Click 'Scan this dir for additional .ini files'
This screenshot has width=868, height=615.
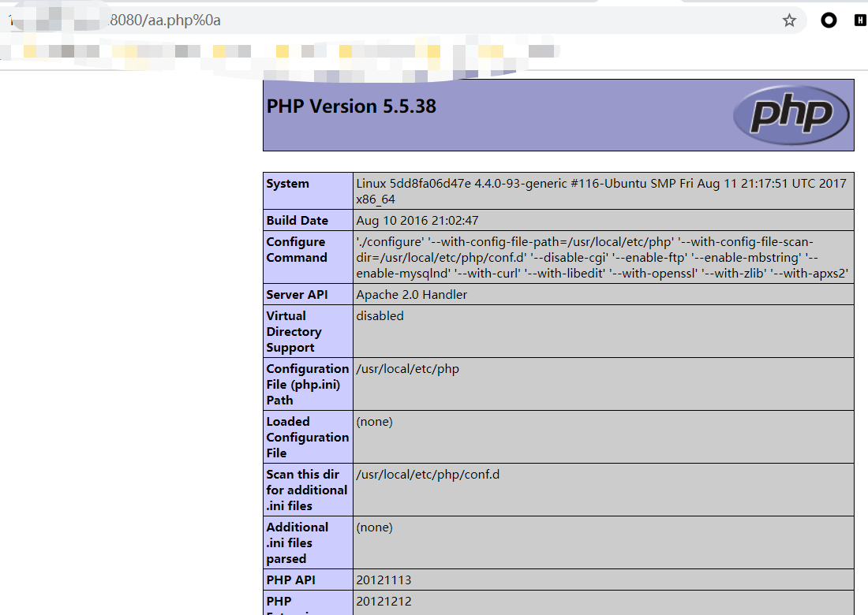coord(307,490)
